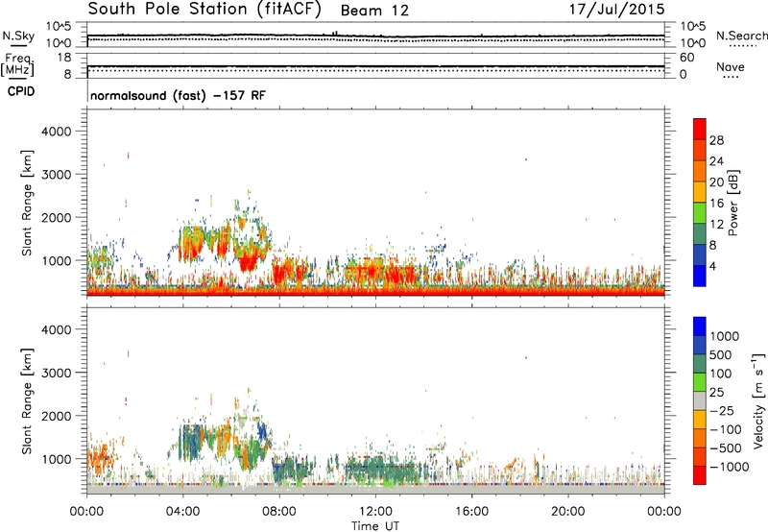Click the '500' label on Velocity colorbar

(x=721, y=354)
